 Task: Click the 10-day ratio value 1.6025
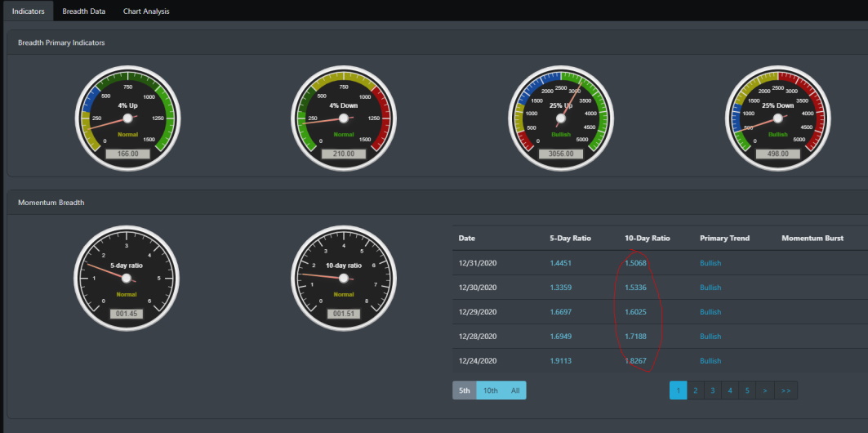click(635, 312)
